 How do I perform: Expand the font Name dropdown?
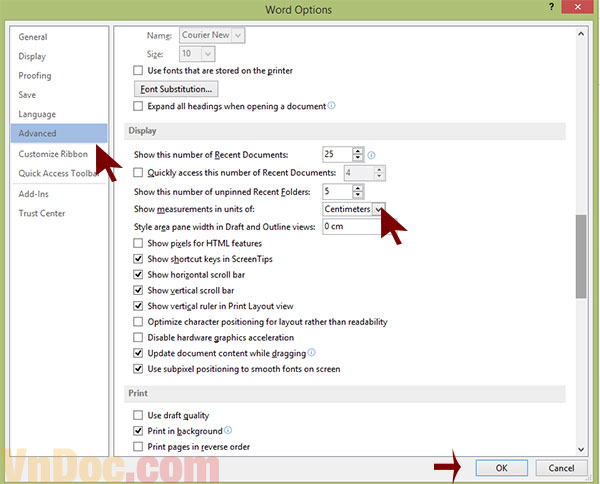[237, 36]
